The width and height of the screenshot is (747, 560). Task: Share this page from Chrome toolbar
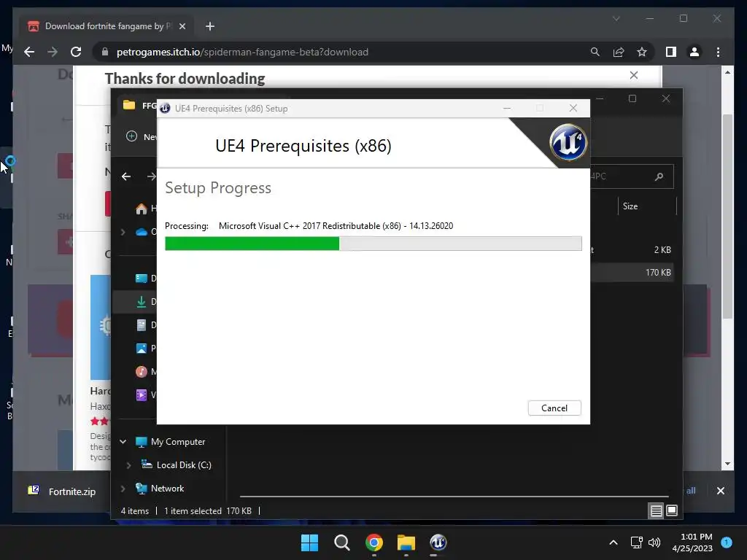[619, 52]
